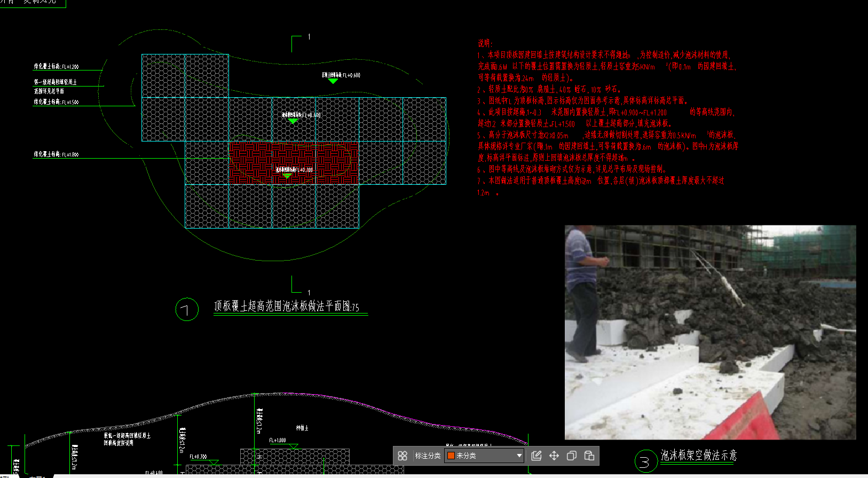Click label 范围详见总平面
This screenshot has width=868, height=478.
tap(49, 91)
